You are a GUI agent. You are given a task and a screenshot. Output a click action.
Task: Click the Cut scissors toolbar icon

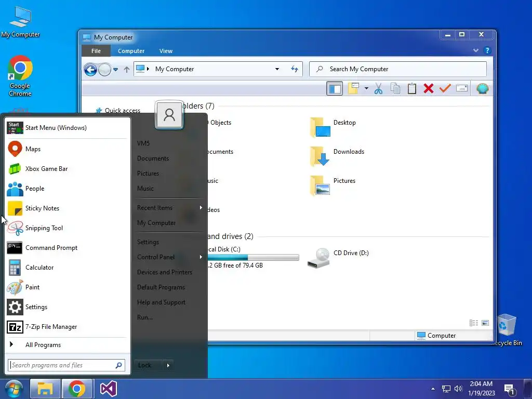[x=378, y=88]
